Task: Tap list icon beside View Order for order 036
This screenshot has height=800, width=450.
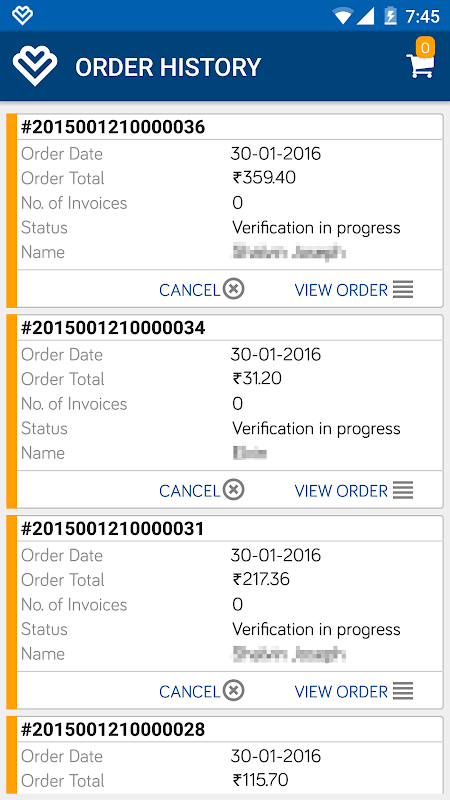Action: tap(403, 290)
